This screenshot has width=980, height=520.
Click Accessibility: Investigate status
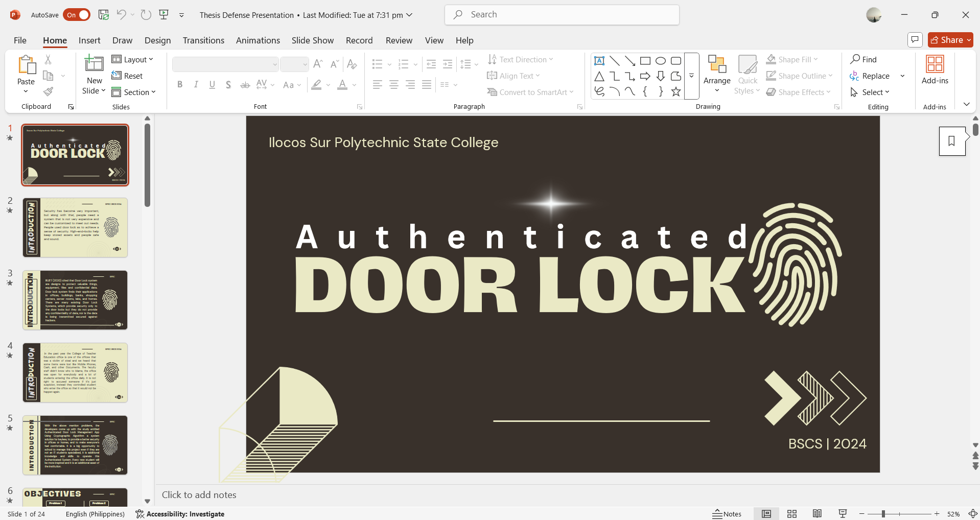point(180,514)
